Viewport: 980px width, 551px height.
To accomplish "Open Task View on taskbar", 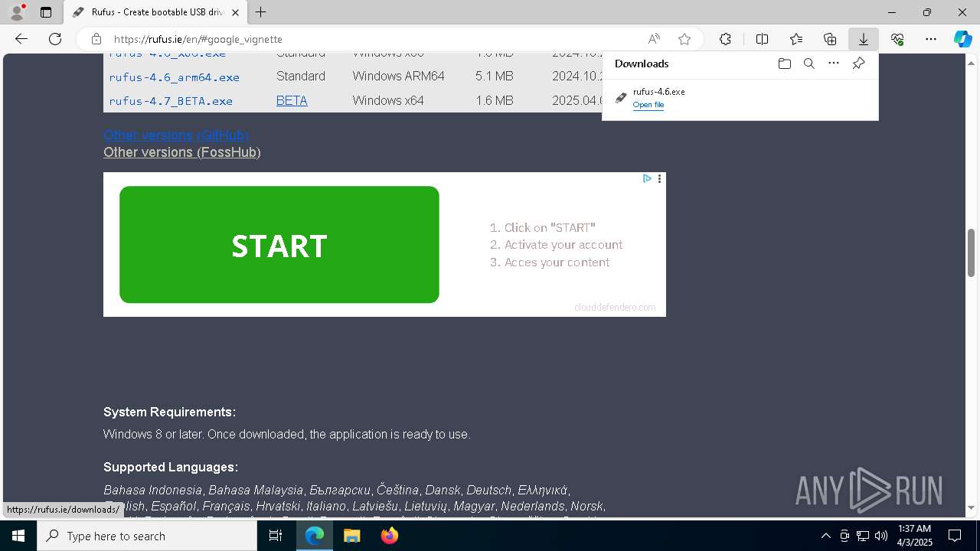I will [276, 536].
